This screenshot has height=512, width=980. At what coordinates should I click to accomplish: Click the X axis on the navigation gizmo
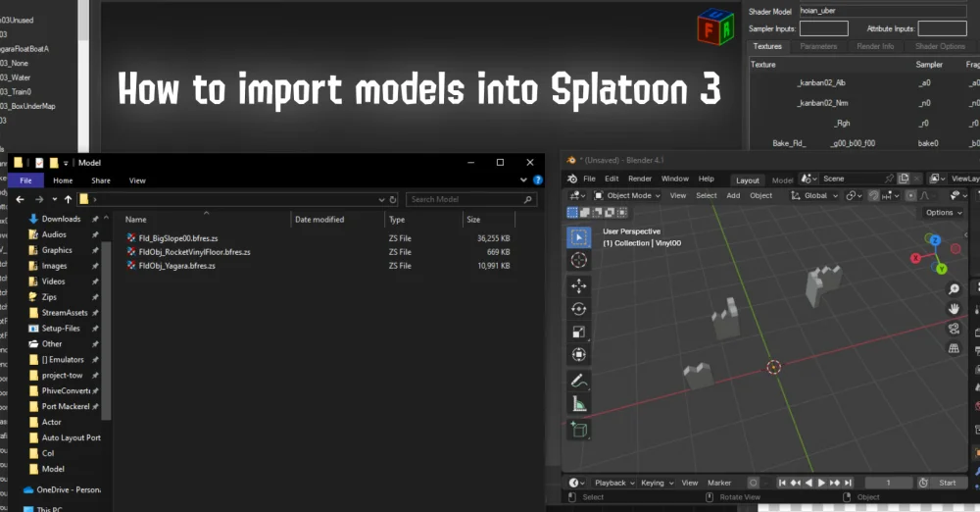point(915,258)
